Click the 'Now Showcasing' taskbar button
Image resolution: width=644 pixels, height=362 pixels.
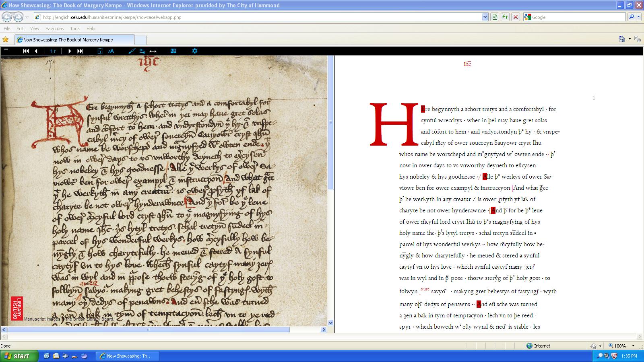click(128, 356)
